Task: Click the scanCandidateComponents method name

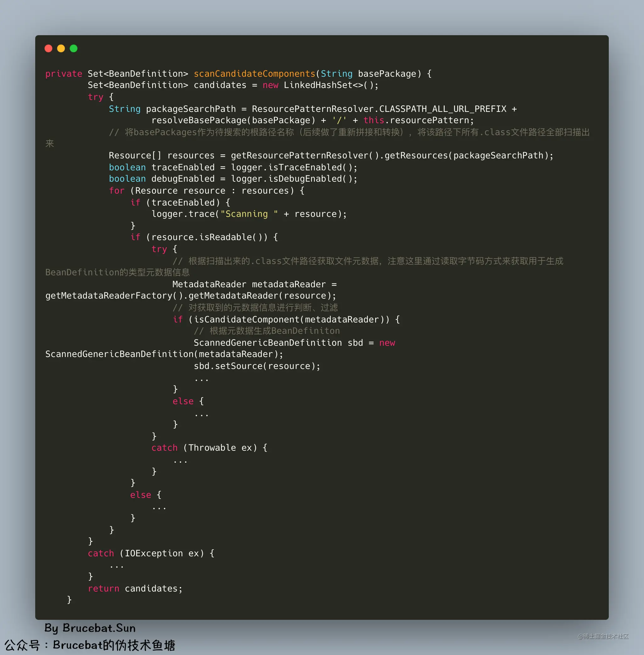Action: pyautogui.click(x=254, y=74)
